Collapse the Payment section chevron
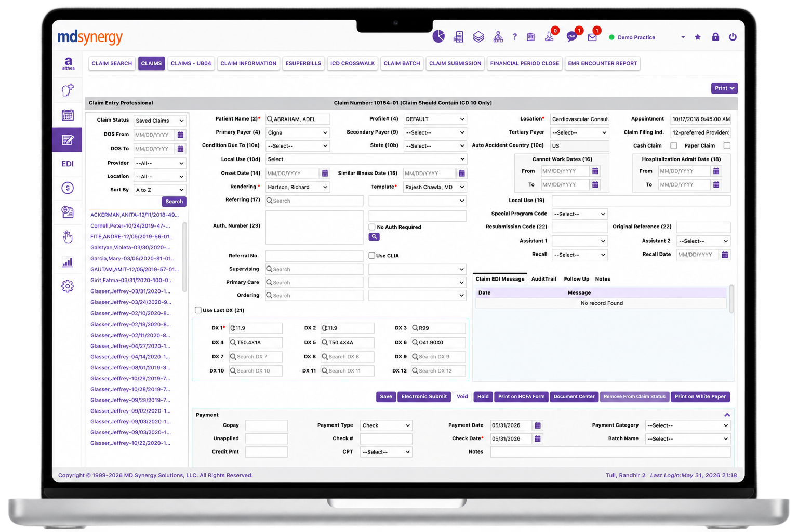 pyautogui.click(x=727, y=415)
